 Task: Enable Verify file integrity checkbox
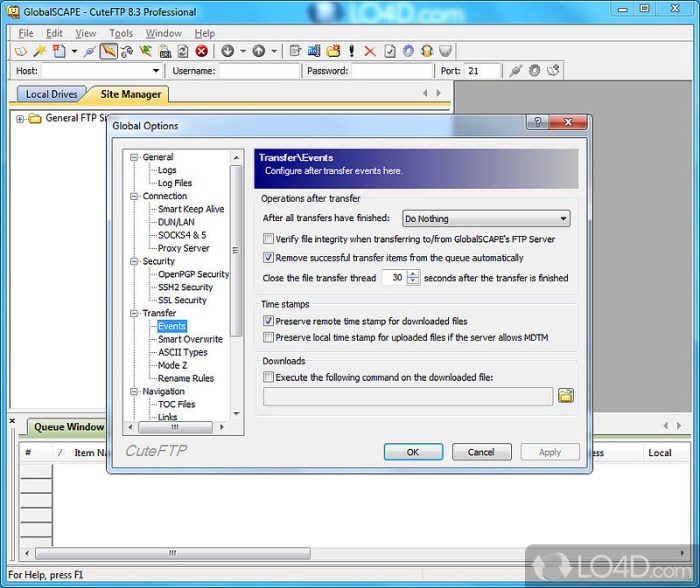[x=268, y=239]
